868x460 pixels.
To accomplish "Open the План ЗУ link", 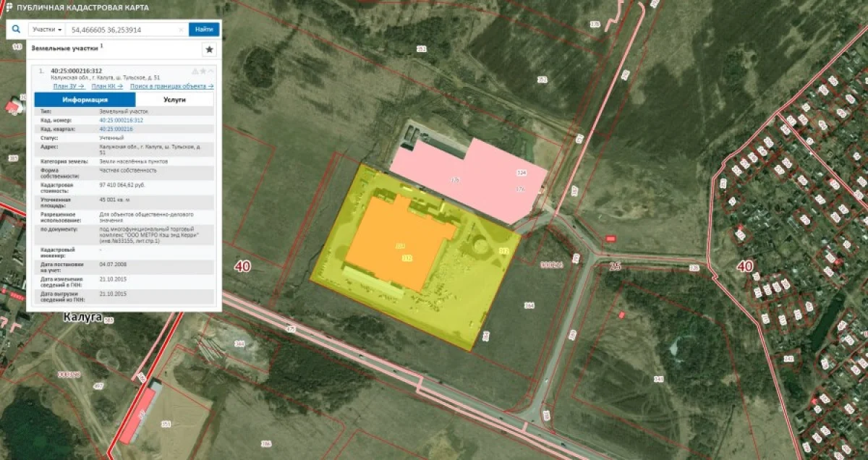I will coord(69,86).
